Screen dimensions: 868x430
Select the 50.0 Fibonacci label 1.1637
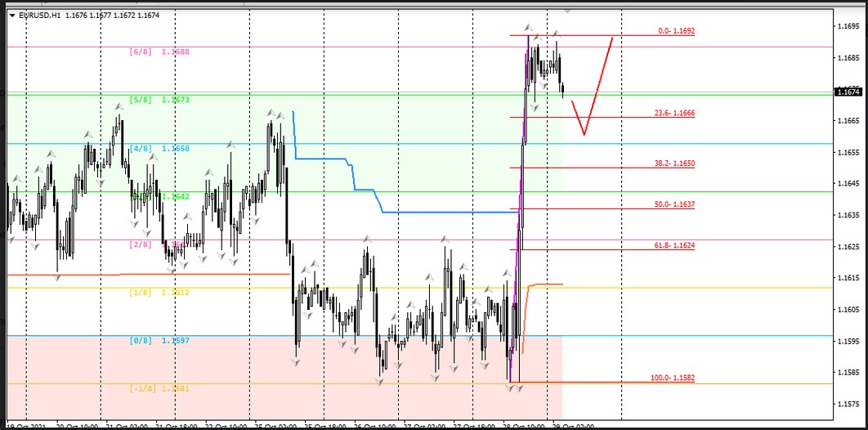pos(675,204)
